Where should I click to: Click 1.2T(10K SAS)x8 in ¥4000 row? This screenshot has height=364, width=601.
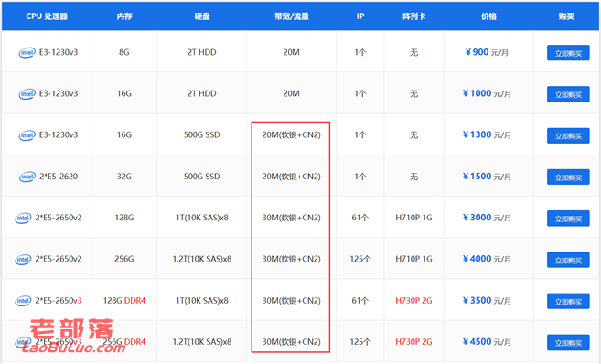201,259
